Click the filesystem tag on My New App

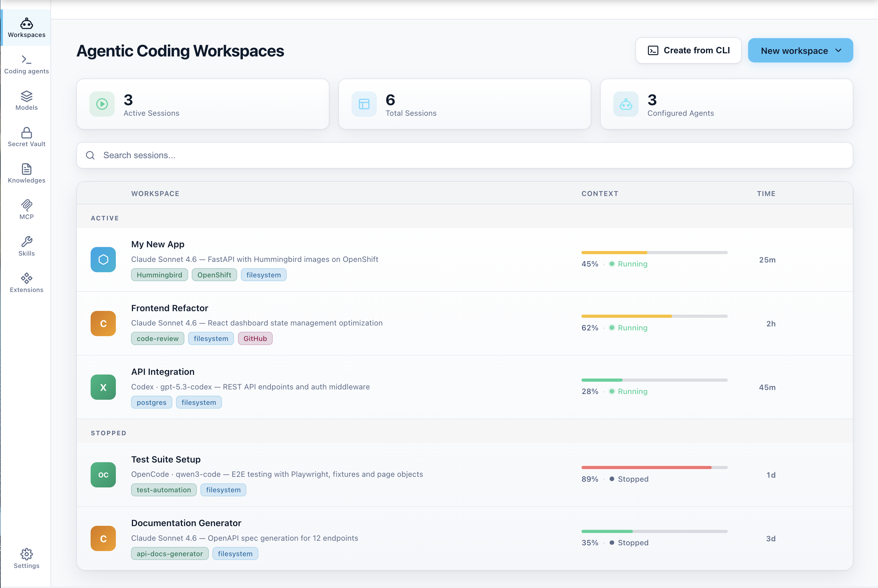pyautogui.click(x=264, y=275)
